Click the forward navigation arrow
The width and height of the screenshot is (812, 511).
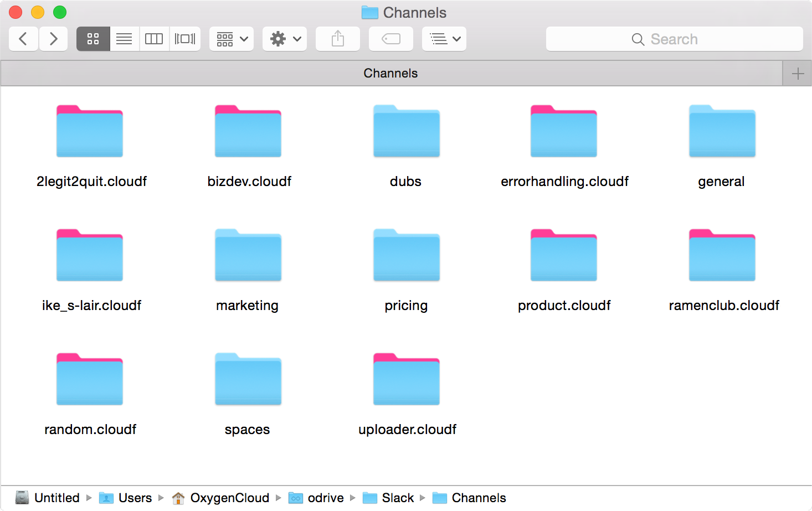53,39
